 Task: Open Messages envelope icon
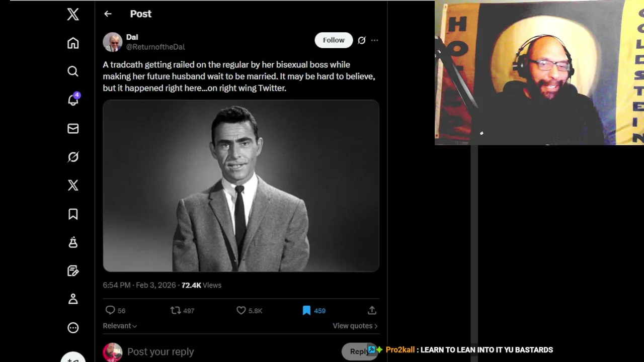73,129
